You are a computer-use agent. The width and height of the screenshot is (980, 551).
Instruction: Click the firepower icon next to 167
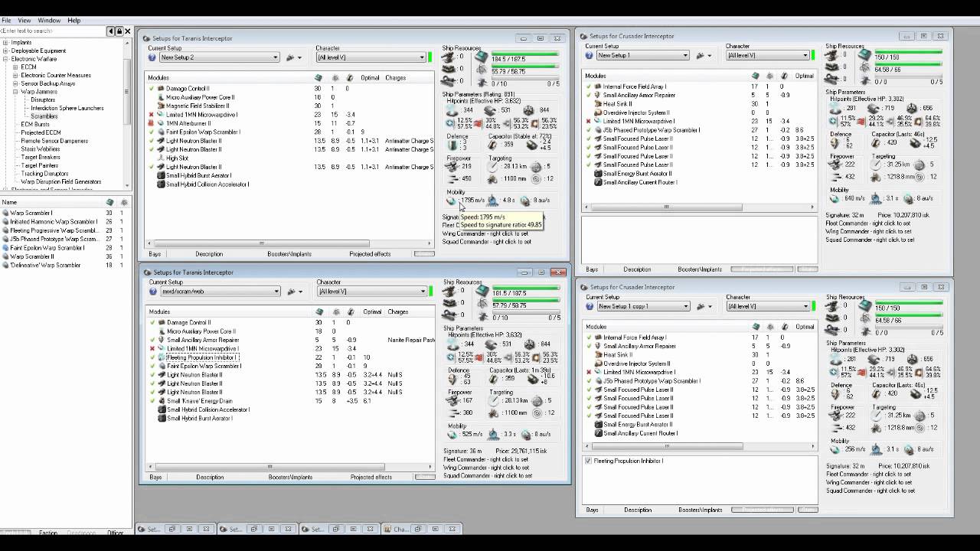pos(452,400)
